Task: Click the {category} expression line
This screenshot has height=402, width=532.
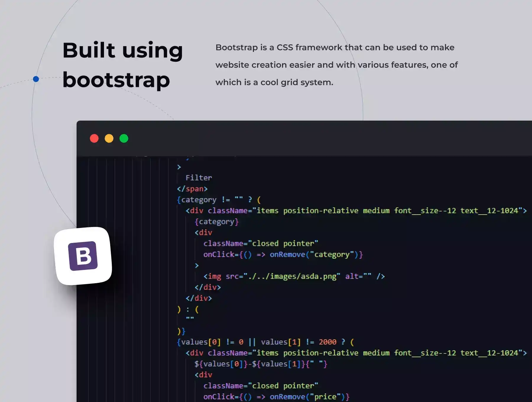Action: [216, 222]
